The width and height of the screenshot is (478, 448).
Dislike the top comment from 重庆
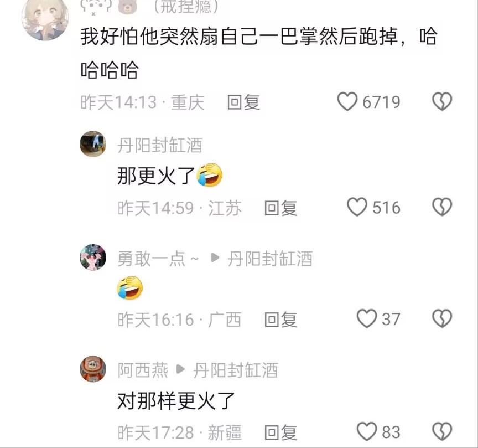[x=442, y=102]
